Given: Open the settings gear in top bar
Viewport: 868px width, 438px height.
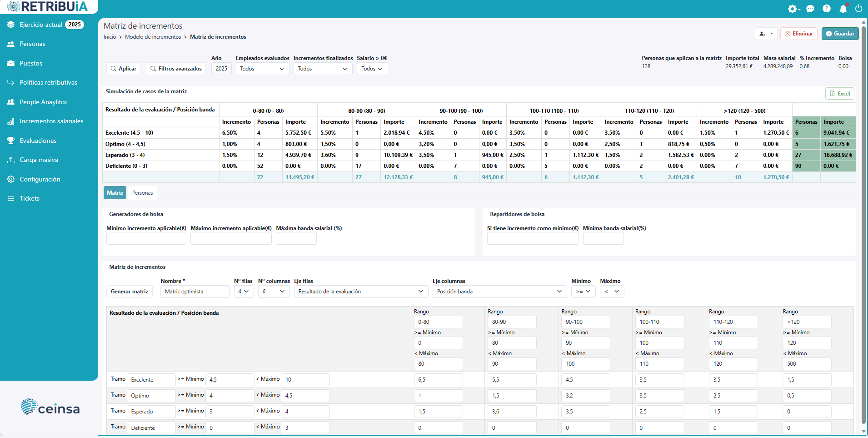Looking at the screenshot, I should [x=793, y=9].
